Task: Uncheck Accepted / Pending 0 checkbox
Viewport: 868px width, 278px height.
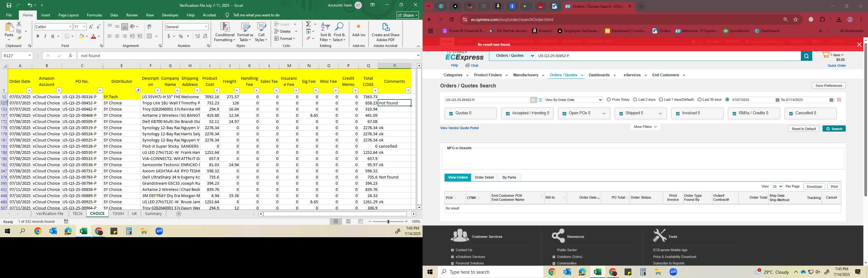Action: (507, 114)
